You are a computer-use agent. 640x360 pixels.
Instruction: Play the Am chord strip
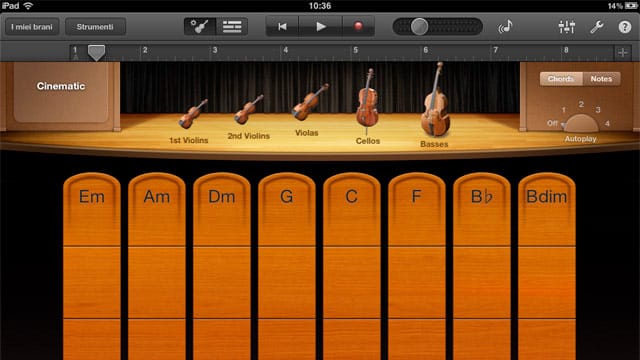point(157,266)
